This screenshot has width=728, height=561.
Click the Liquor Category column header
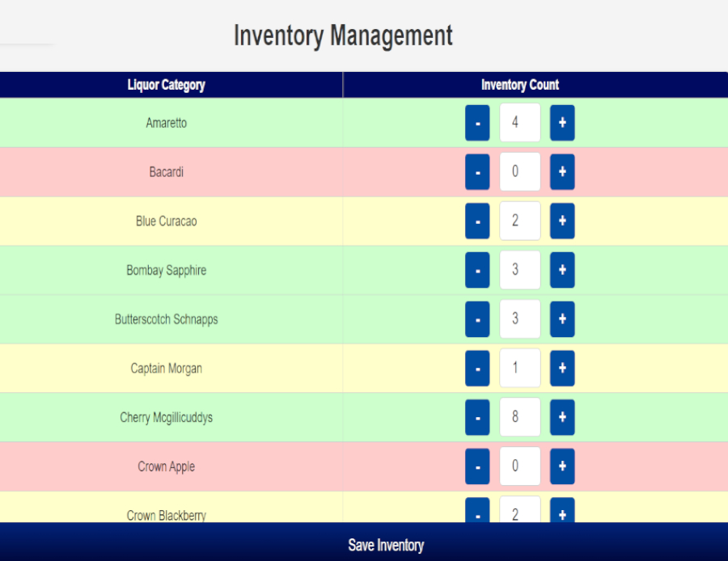[x=167, y=85]
